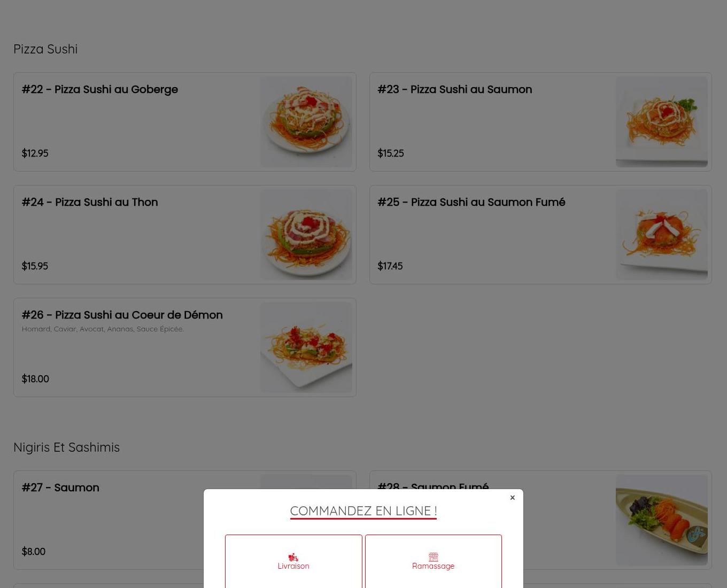Click the Pizza Sushi section heading

coord(45,49)
